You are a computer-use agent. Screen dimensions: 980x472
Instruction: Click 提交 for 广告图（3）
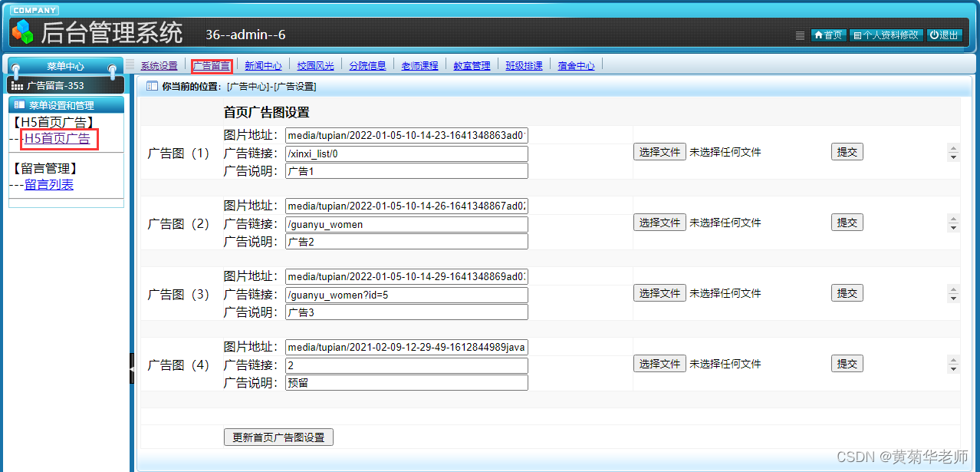pos(847,293)
